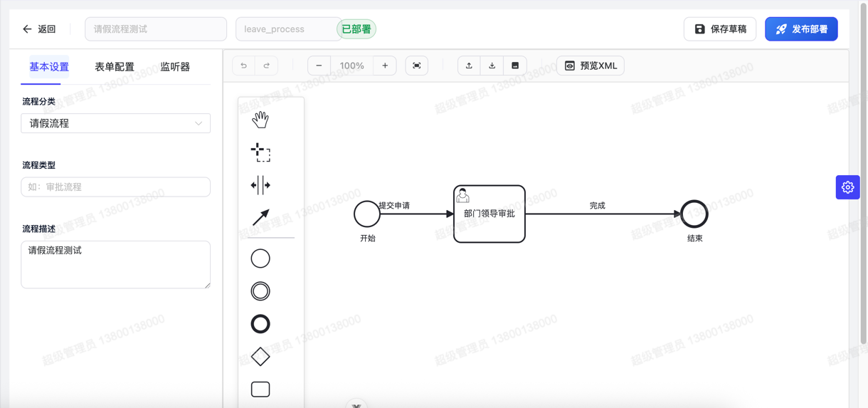
Task: Switch to the 基本设置 tab
Action: [49, 67]
